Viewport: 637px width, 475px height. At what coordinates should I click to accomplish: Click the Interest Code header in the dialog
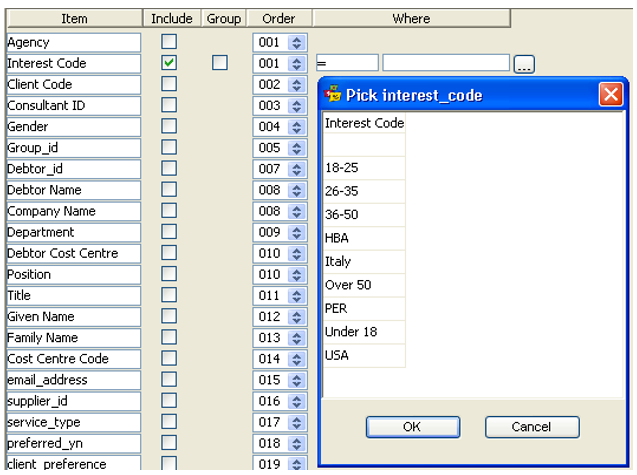(x=364, y=123)
